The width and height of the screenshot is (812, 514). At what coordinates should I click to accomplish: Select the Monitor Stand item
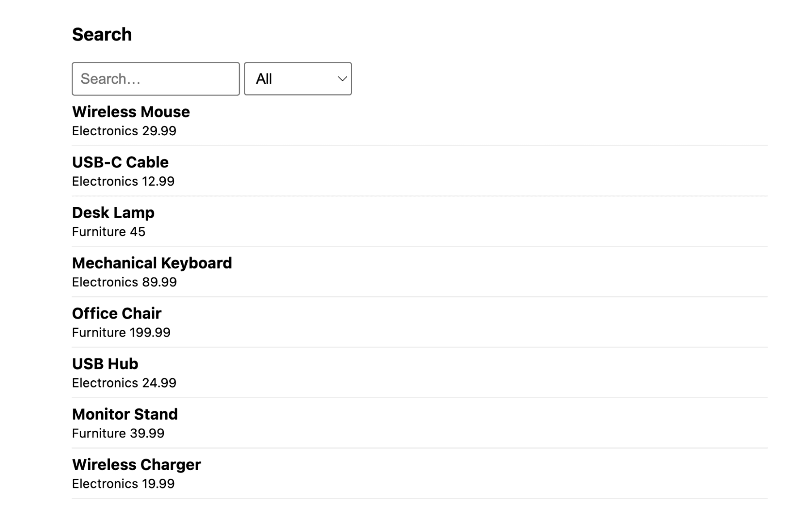pos(125,414)
